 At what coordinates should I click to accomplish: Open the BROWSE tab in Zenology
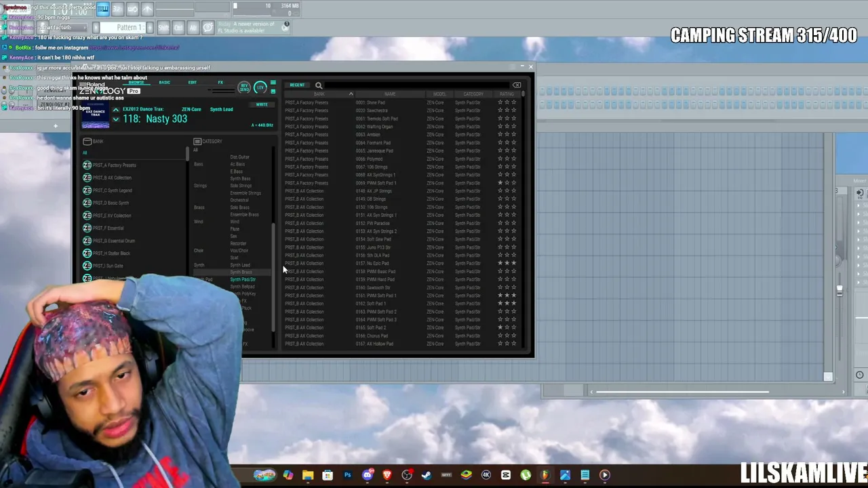(x=136, y=83)
